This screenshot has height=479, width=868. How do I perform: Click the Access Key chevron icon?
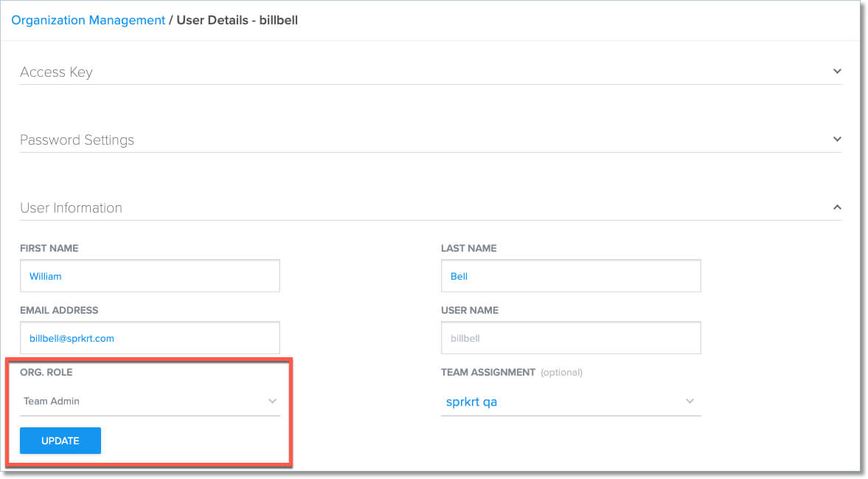click(837, 71)
